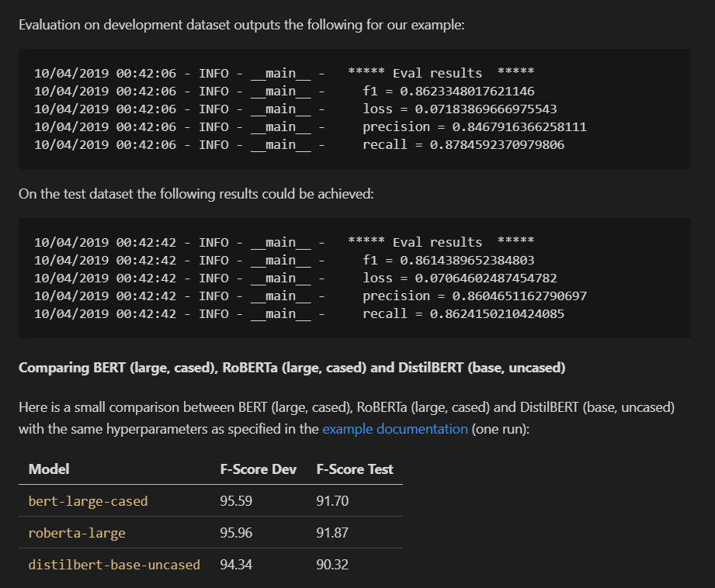Click the 00:42:42 Eval results header line

coord(284,242)
